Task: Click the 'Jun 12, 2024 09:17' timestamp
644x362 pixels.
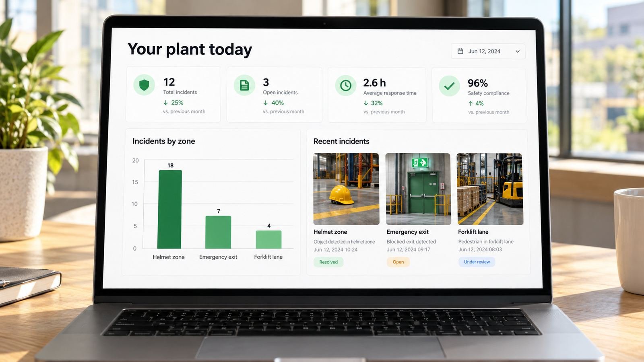Action: click(409, 250)
